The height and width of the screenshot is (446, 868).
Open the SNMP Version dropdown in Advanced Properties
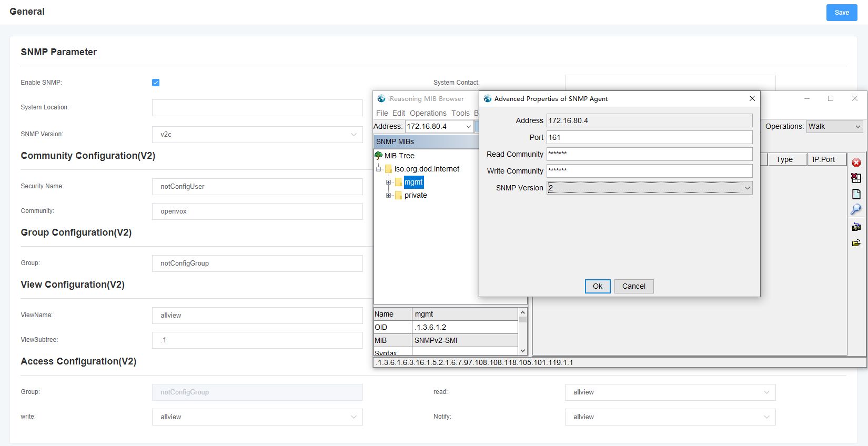coord(650,188)
